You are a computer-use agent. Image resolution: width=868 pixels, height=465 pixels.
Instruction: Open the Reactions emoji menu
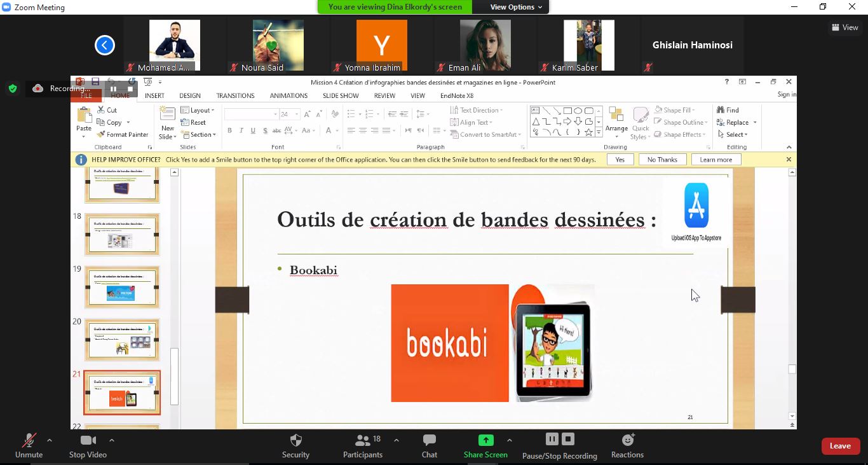(627, 445)
